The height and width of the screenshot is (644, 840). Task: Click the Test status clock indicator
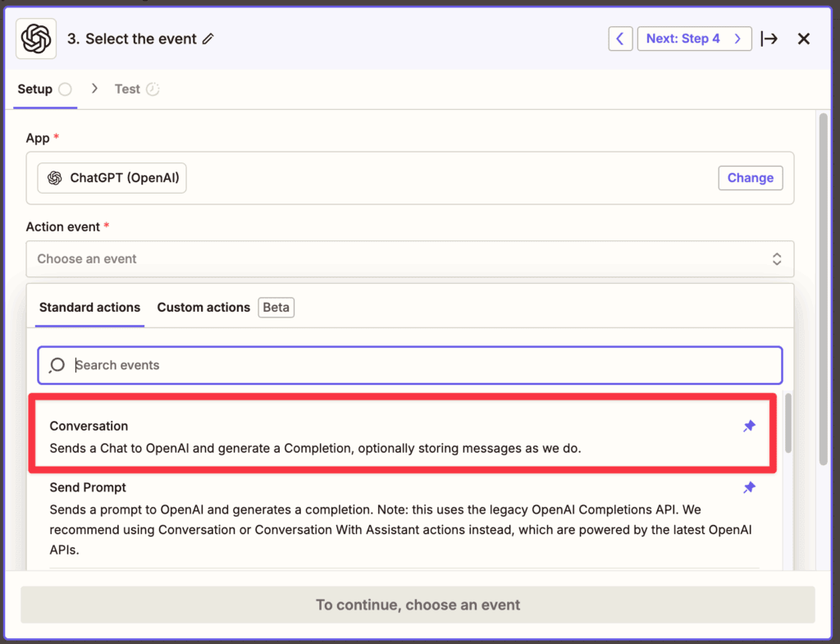click(153, 89)
